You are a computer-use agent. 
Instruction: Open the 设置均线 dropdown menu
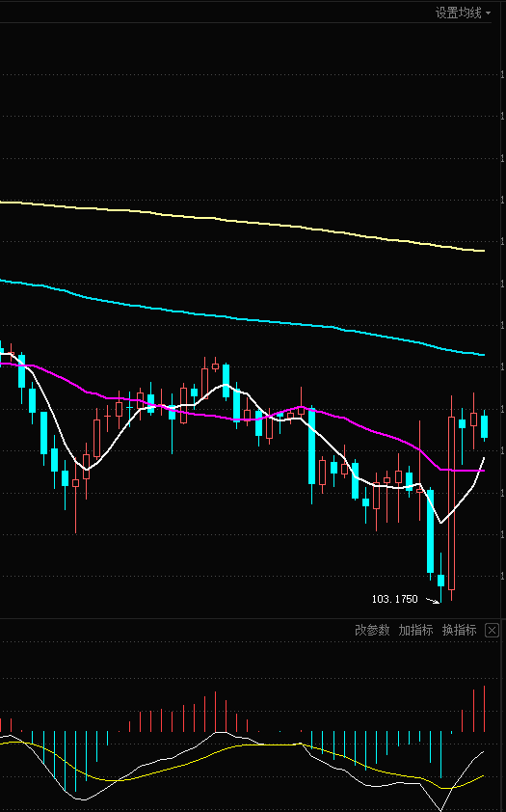pos(463,13)
